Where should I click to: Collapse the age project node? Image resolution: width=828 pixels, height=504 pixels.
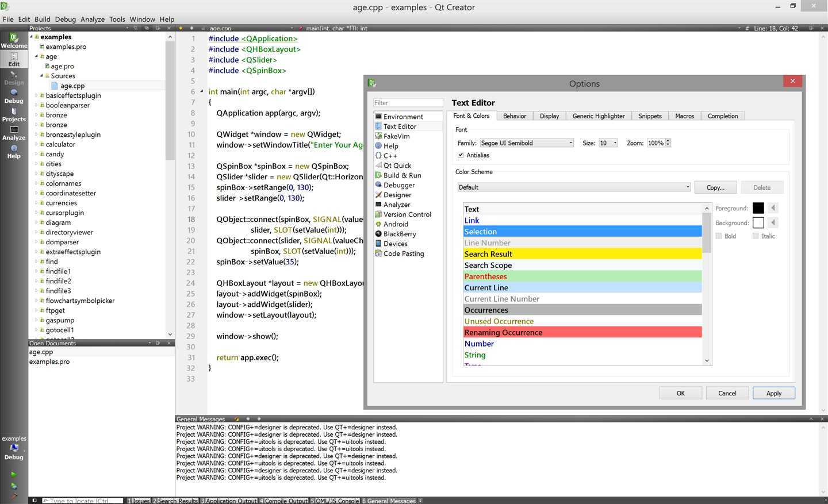(x=36, y=56)
